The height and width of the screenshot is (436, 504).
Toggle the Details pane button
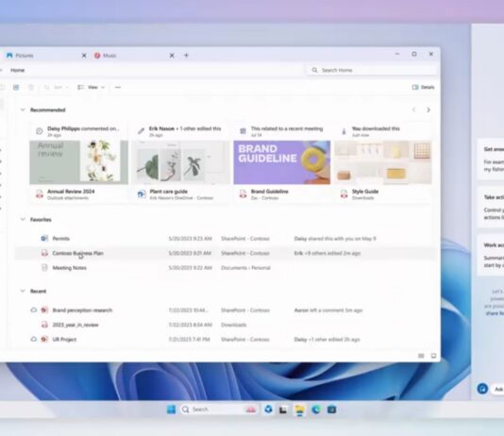423,87
